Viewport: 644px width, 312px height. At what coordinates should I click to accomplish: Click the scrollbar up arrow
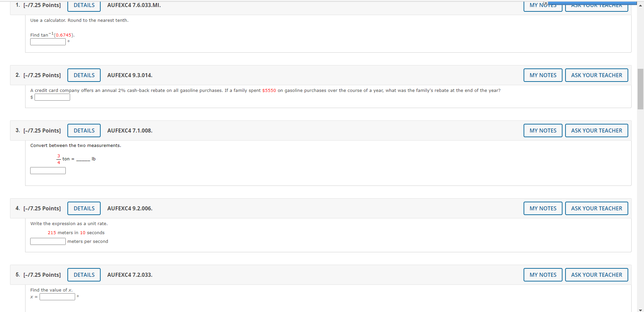640,5
